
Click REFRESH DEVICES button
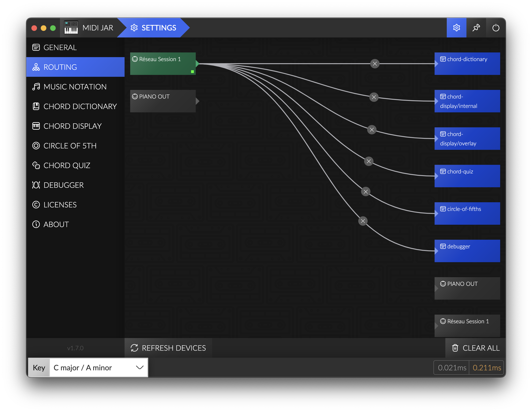point(168,348)
